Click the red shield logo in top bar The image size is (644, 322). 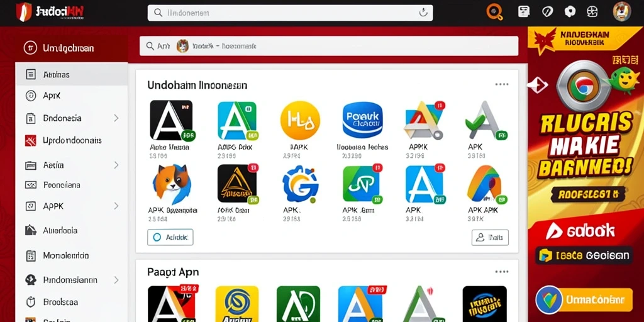pos(24,12)
